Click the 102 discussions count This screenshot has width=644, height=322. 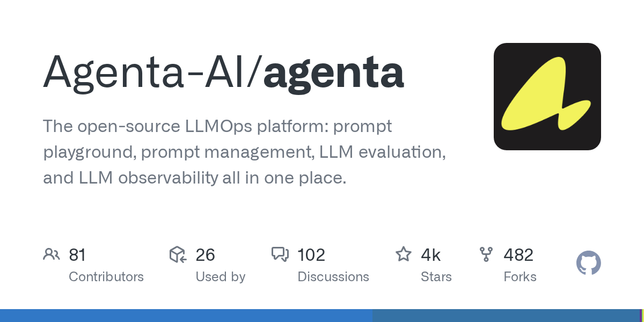click(x=311, y=254)
